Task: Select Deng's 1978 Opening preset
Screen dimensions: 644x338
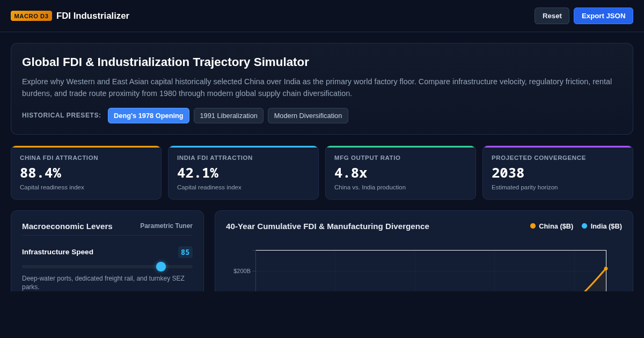Action: (149, 116)
